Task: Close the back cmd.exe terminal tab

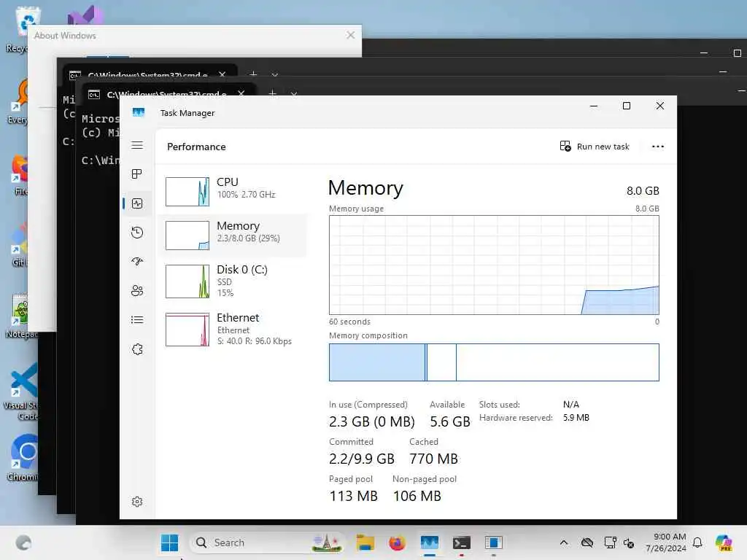Action: (x=222, y=75)
